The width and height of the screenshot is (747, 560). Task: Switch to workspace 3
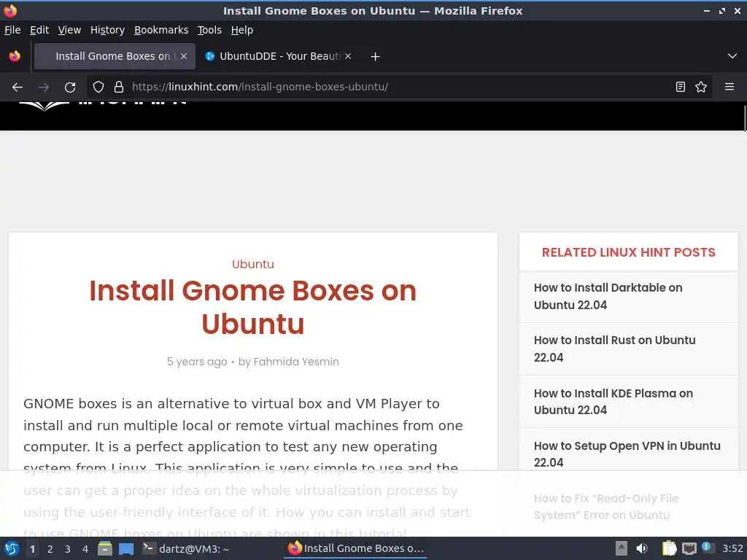click(x=68, y=549)
